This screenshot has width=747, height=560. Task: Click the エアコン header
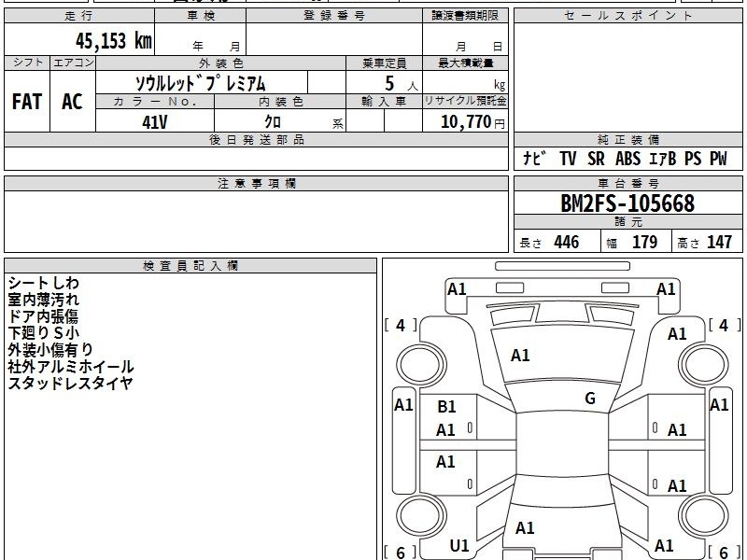[73, 63]
